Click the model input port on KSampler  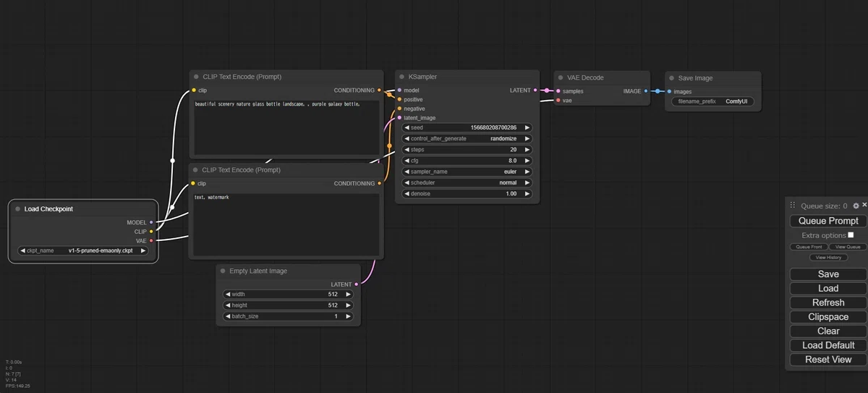coord(399,90)
